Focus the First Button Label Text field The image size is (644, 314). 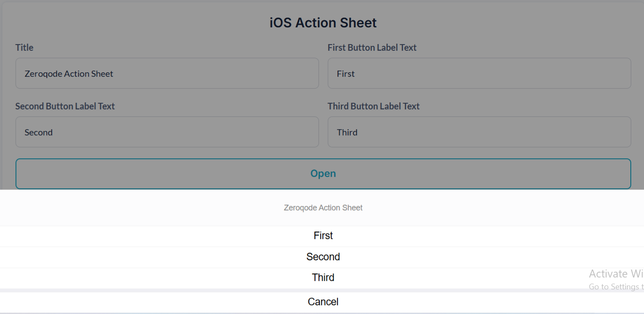(479, 73)
